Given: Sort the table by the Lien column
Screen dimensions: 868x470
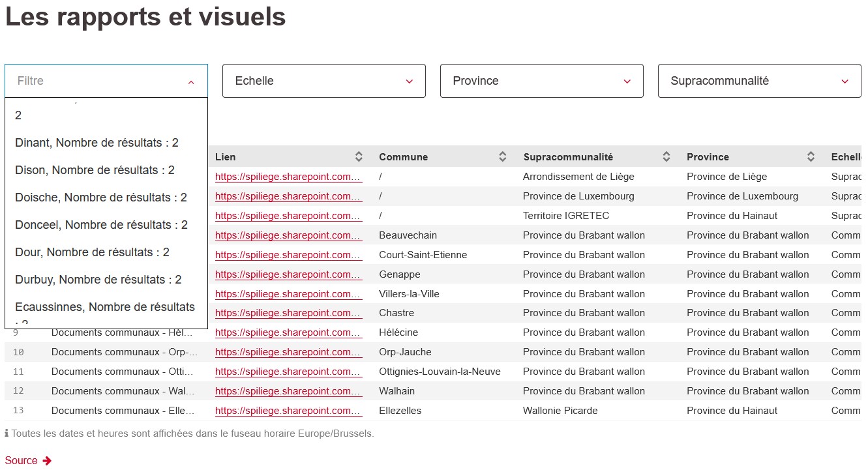Looking at the screenshot, I should [x=359, y=156].
